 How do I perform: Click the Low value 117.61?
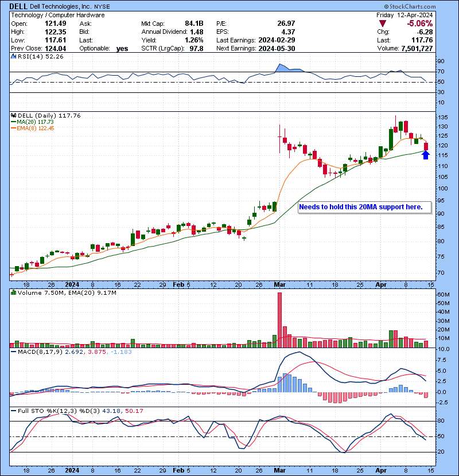pos(55,40)
